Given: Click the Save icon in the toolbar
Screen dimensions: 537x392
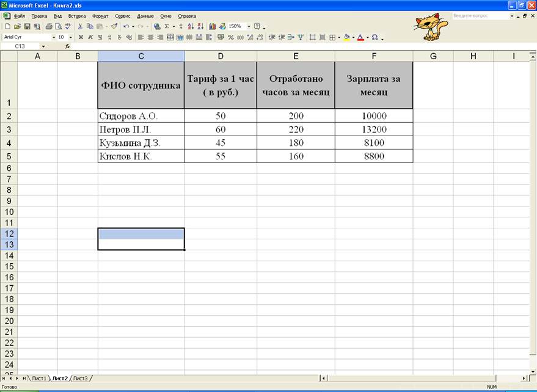Looking at the screenshot, I should (27, 27).
